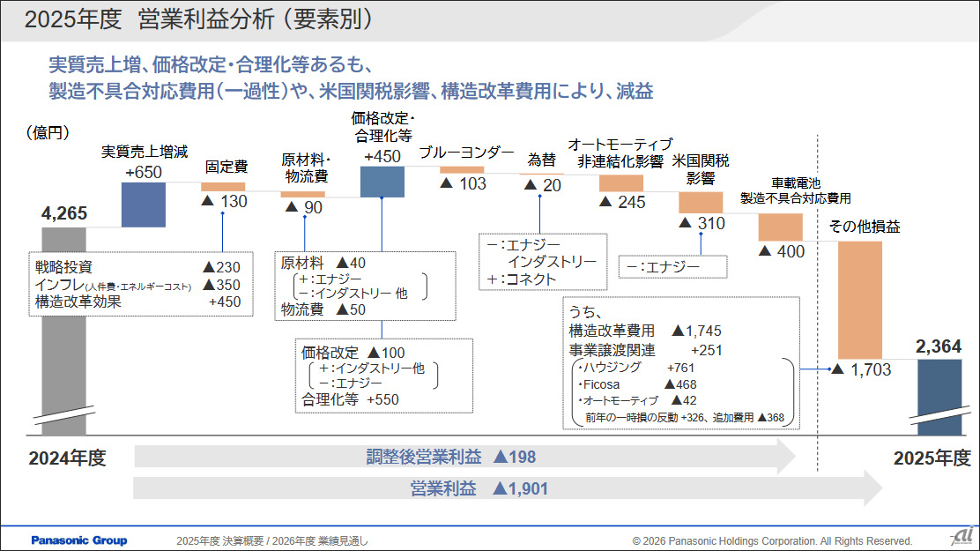Screen dimensions: 980x551
Task: Click the blue 実質売上増減 +650 bar
Action: tap(143, 205)
